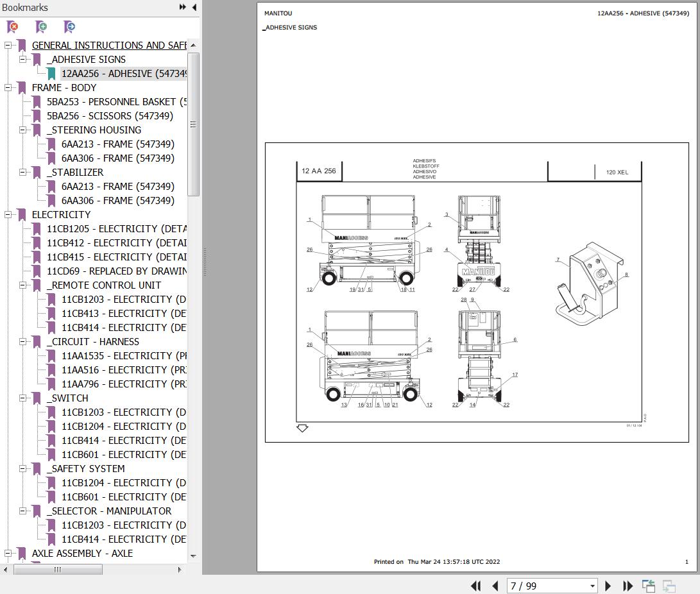Screen dimensions: 700x594
Task: Go to the previous page
Action: coord(495,586)
